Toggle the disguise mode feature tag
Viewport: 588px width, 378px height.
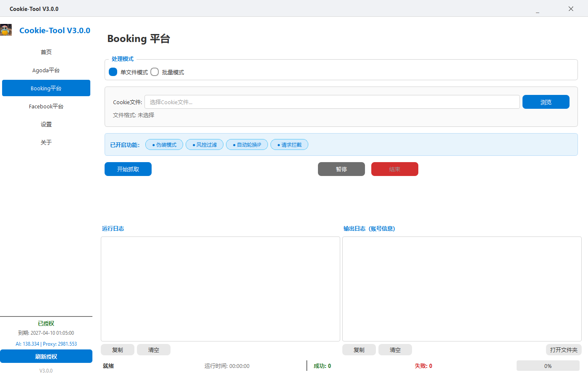[164, 145]
